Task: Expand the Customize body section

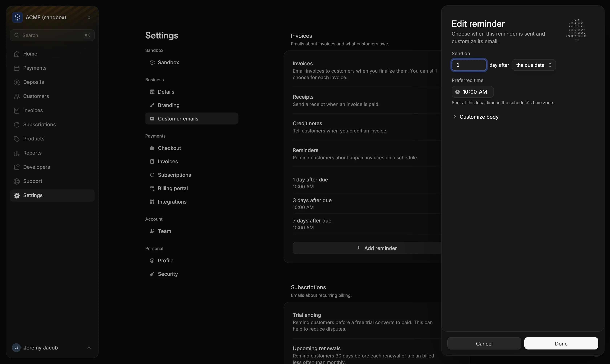Action: (475, 117)
